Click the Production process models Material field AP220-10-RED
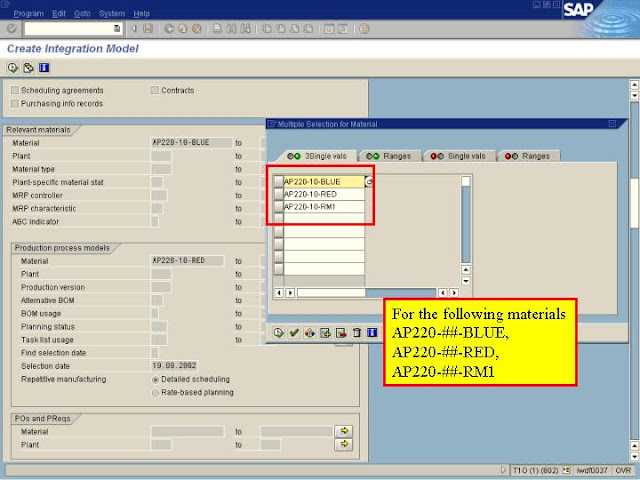640x480 pixels. (x=187, y=260)
